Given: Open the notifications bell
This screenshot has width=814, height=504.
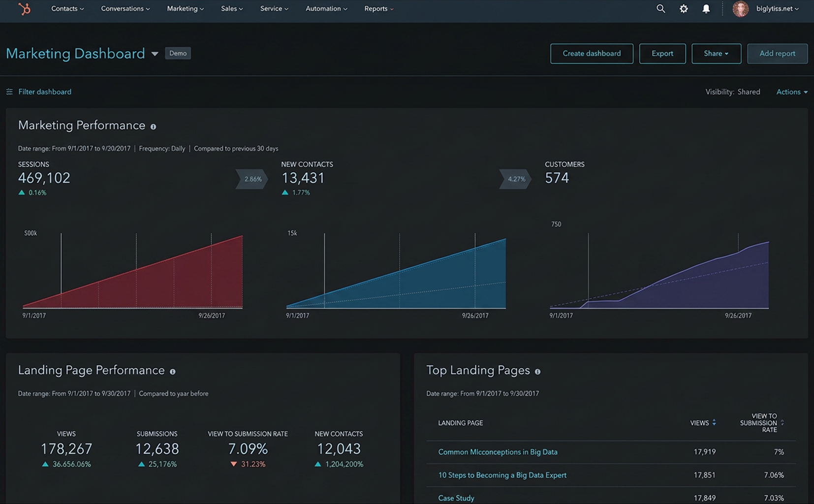Looking at the screenshot, I should (706, 9).
